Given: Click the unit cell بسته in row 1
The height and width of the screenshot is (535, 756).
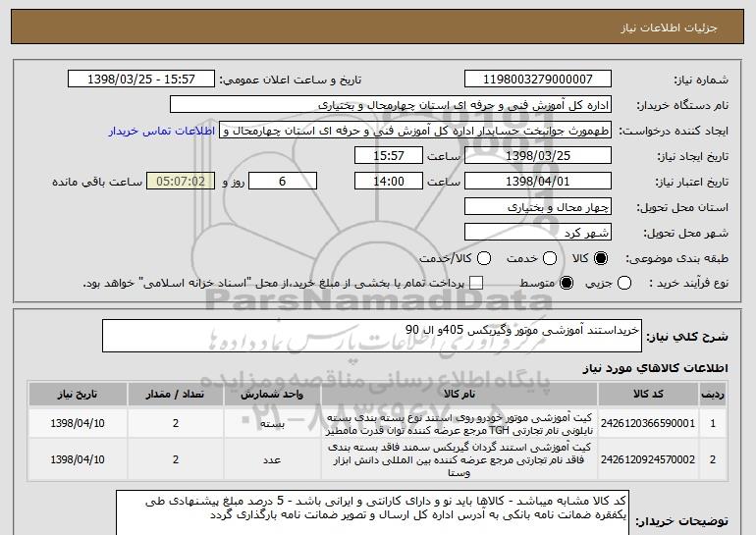Looking at the screenshot, I should pyautogui.click(x=272, y=424).
